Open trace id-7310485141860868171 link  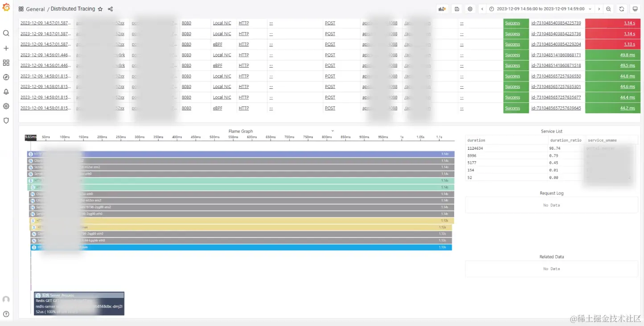tap(555, 54)
